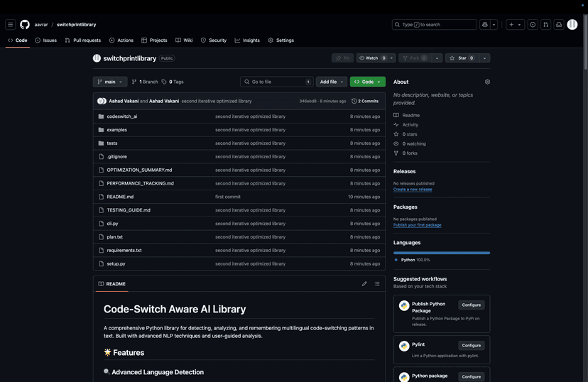This screenshot has height=382, width=588.
Task: Expand the Watch options dropdown arrow
Action: pos(391,58)
